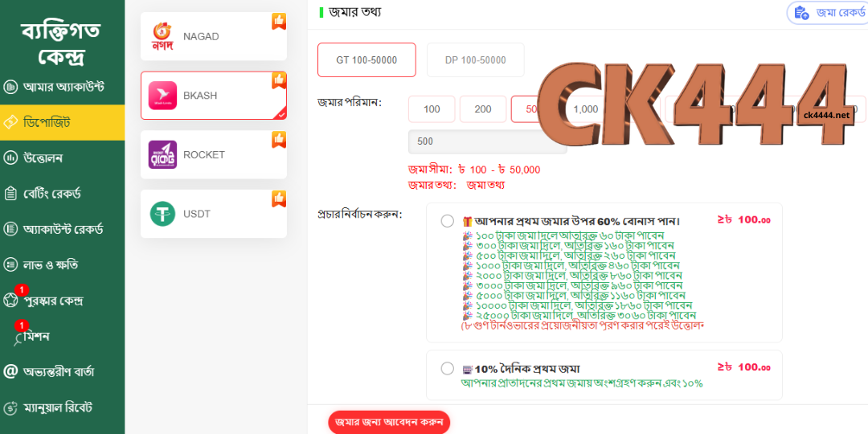Select the ডিপোজিট sidebar item
This screenshot has width=868, height=434.
(x=62, y=122)
